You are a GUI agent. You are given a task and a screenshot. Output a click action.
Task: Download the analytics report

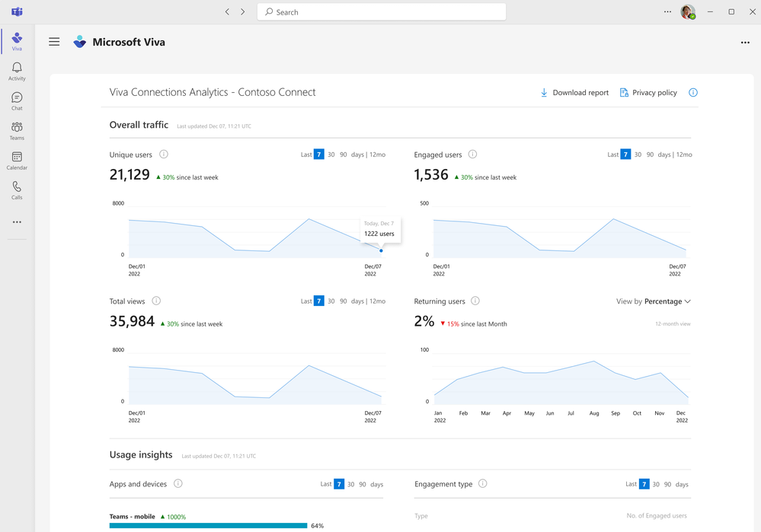tap(574, 93)
